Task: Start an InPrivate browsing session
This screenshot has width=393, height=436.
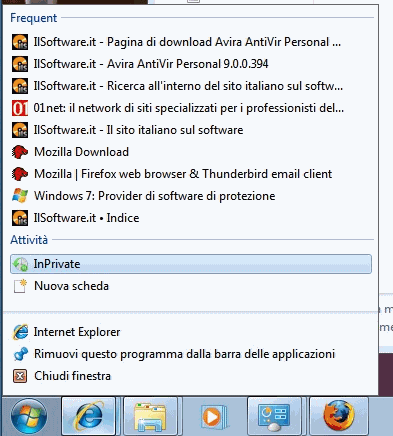Action: pos(191,264)
